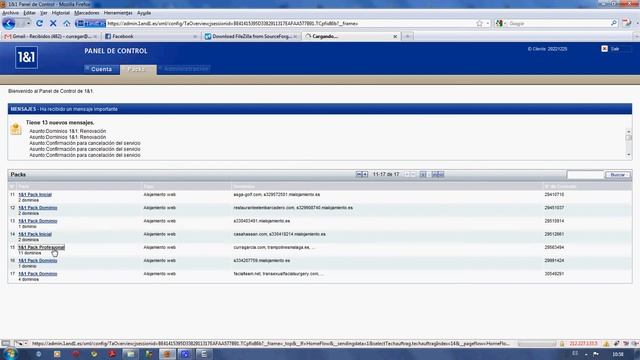Open the Administración tab

(185, 69)
